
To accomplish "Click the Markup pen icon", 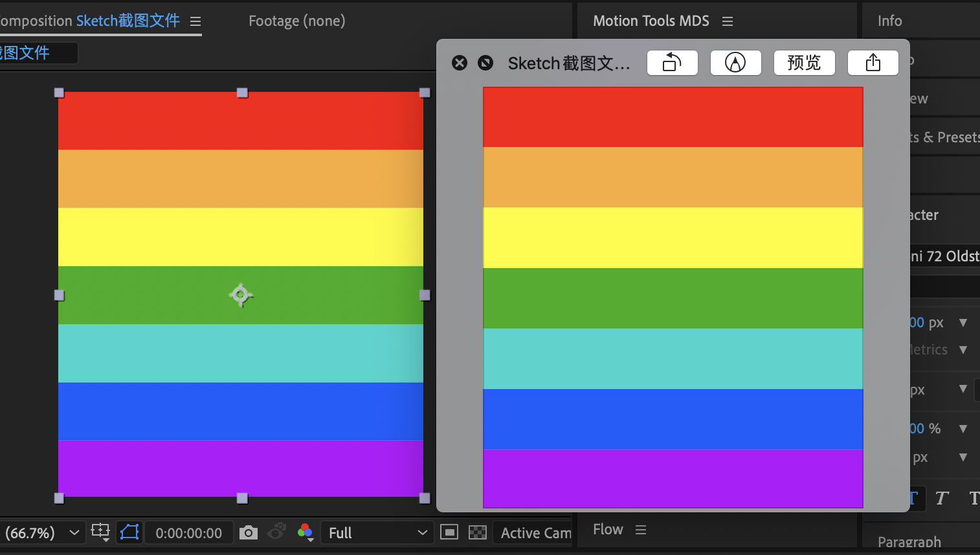I will 735,63.
